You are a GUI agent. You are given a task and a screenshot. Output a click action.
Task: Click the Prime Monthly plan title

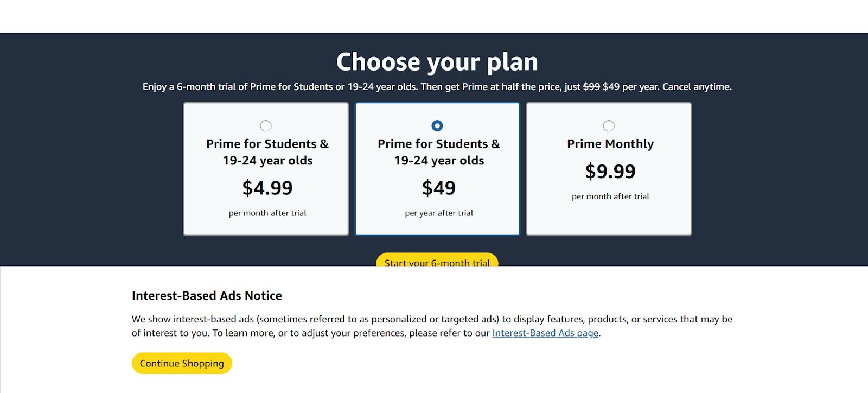click(x=610, y=144)
